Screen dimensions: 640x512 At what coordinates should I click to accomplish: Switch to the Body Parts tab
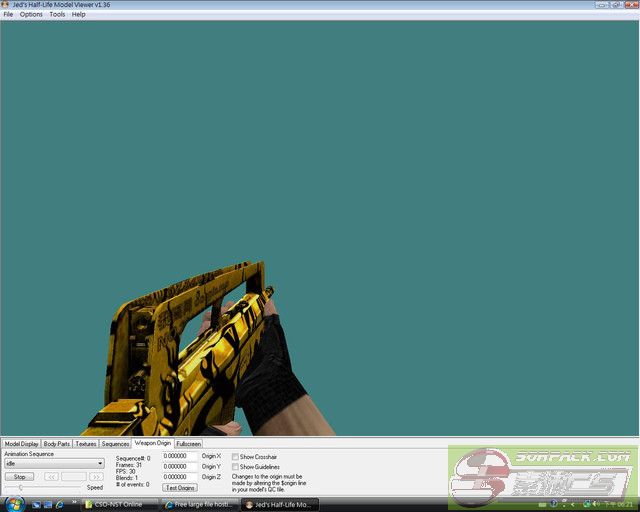[x=57, y=444]
